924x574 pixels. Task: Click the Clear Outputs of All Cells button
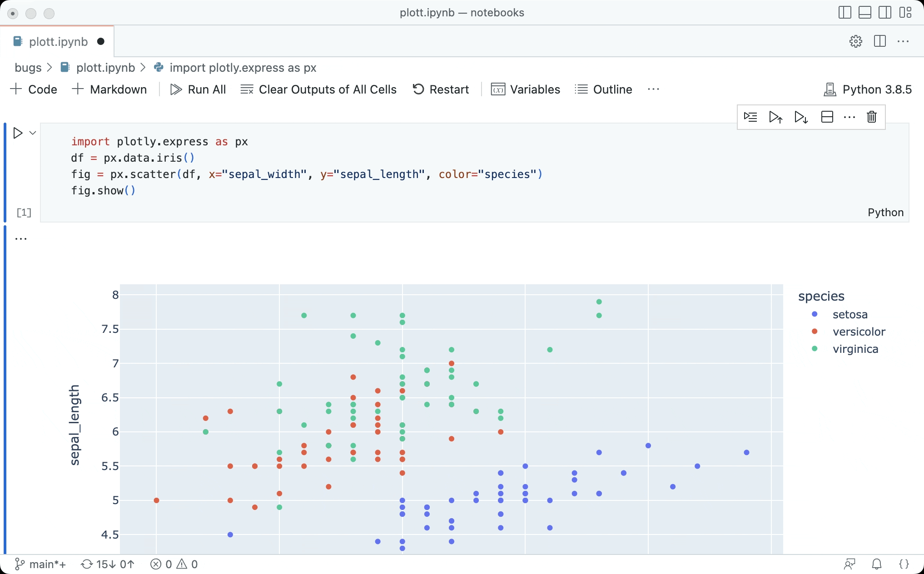319,89
